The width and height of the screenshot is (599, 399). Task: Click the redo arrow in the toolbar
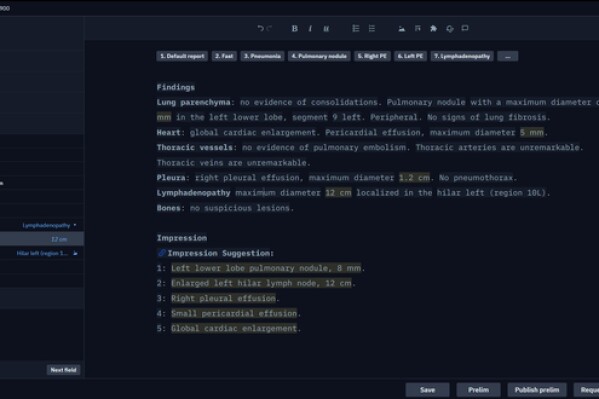click(269, 28)
